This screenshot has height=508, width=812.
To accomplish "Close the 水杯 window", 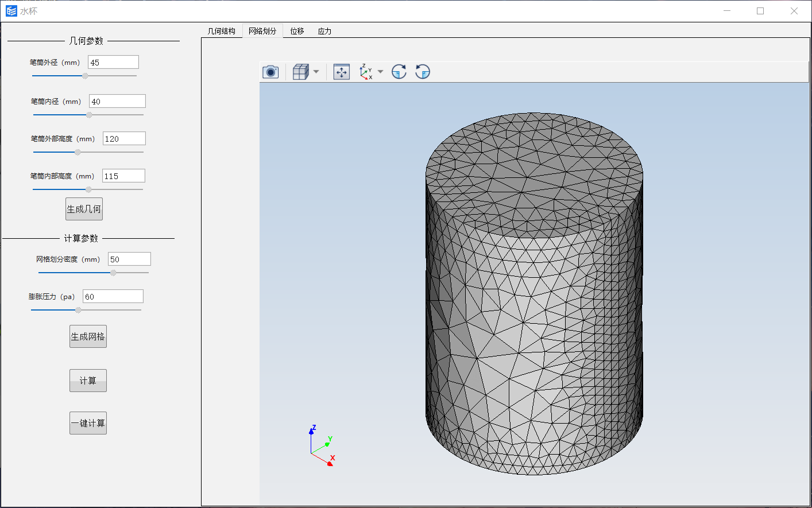I will tap(794, 11).
